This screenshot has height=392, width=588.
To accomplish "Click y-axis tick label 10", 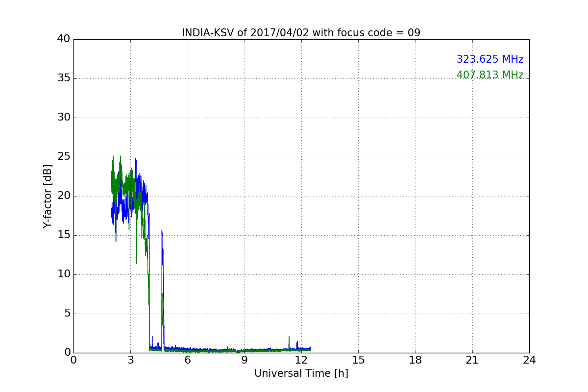I will coord(64,274).
